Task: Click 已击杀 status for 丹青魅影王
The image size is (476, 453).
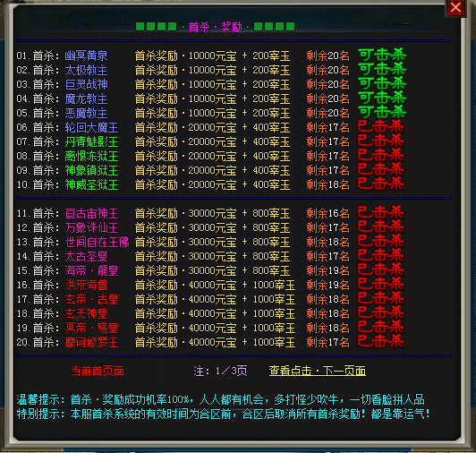Action: pos(381,141)
